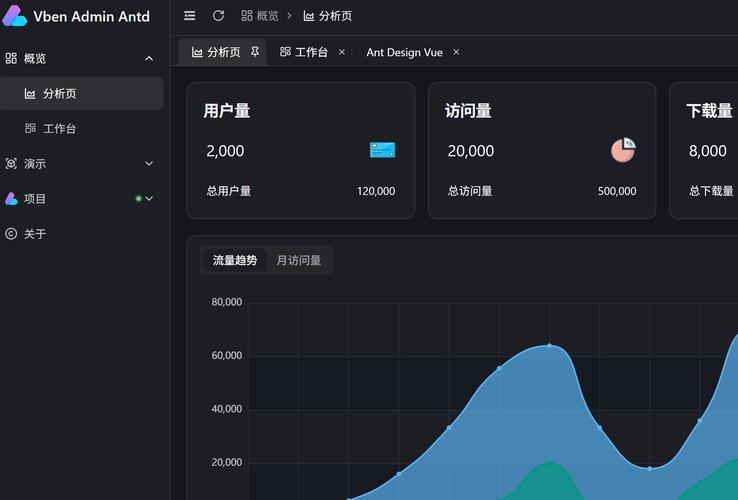Switch to the 工作台 tab
The height and width of the screenshot is (500, 738).
pyautogui.click(x=311, y=52)
